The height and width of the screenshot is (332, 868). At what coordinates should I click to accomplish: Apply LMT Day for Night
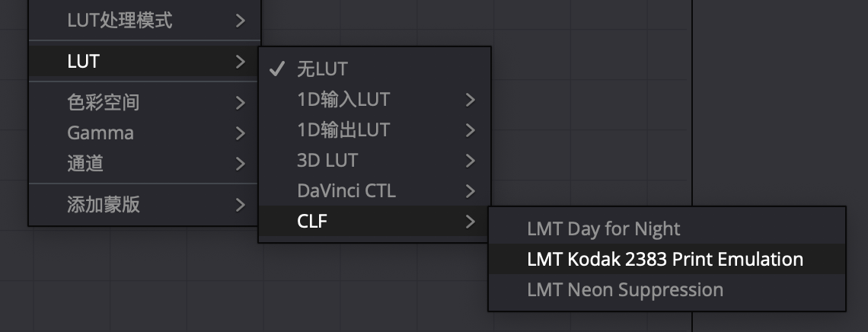604,228
